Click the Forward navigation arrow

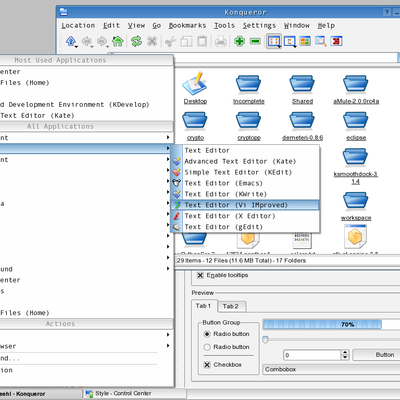[102, 41]
